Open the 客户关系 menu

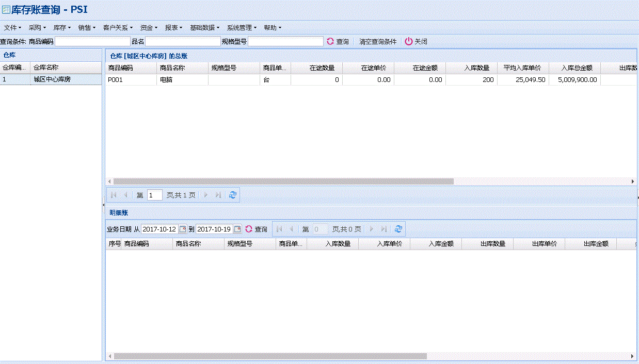coord(118,27)
